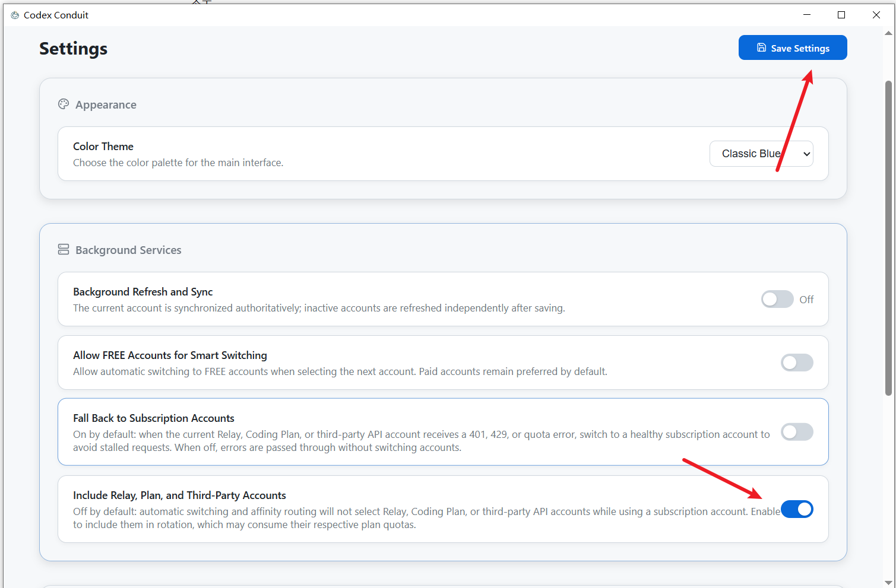Image resolution: width=896 pixels, height=588 pixels.
Task: Toggle Background Refresh and Sync switch
Action: click(x=777, y=299)
